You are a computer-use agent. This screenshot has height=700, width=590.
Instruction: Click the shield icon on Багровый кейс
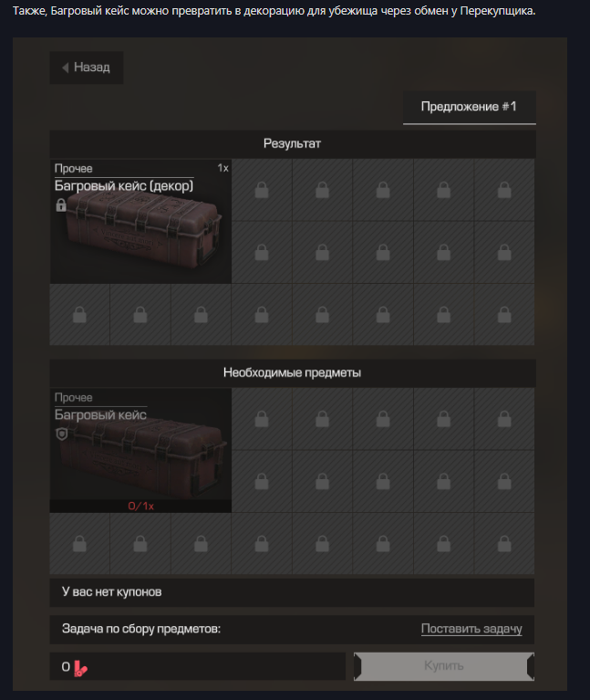pos(61,434)
